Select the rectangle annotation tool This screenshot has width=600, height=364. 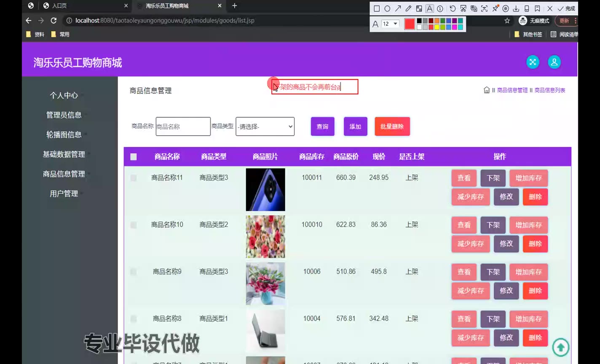(377, 8)
